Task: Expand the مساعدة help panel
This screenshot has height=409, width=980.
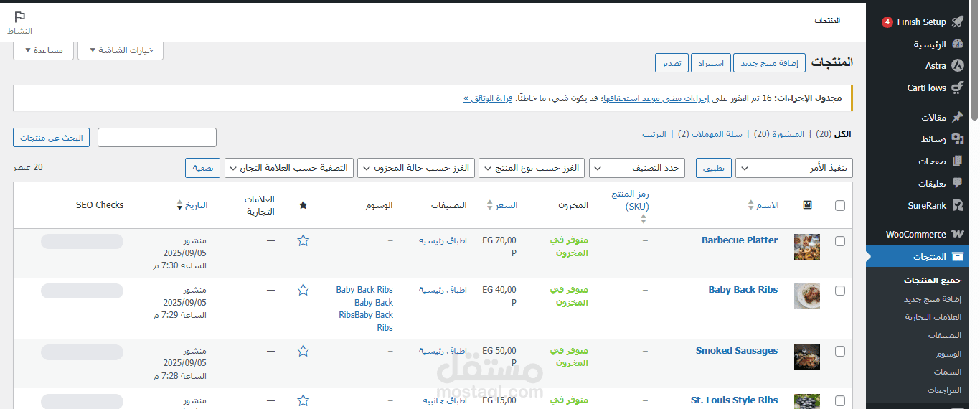Action: tap(43, 50)
